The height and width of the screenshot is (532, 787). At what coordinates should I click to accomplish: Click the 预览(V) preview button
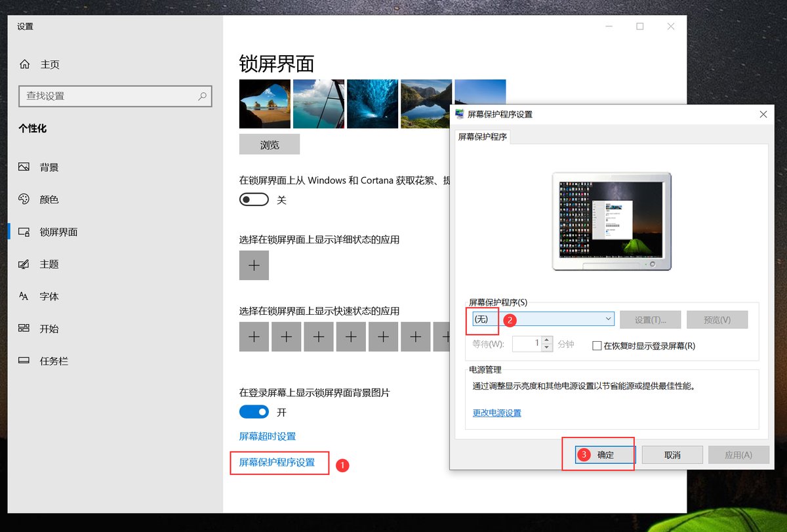(717, 319)
